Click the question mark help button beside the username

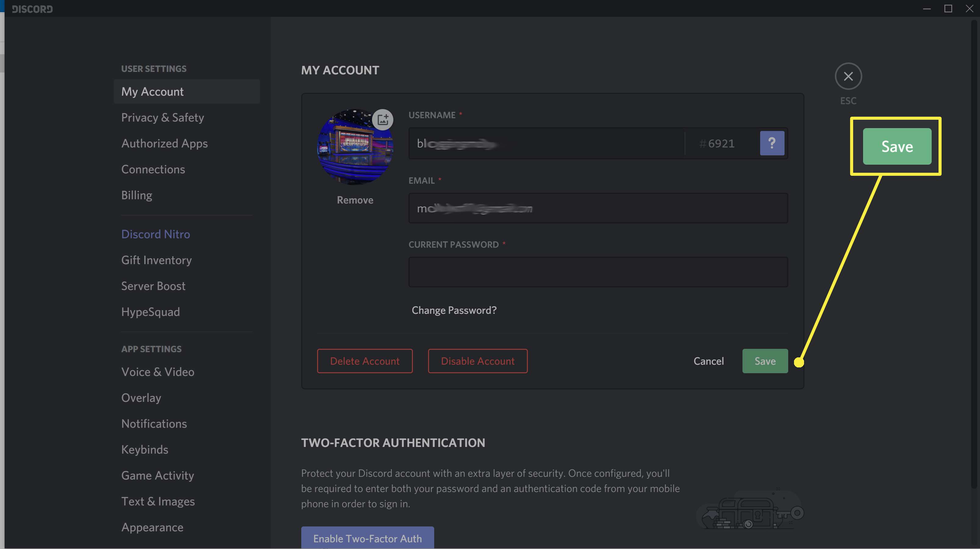click(x=772, y=143)
